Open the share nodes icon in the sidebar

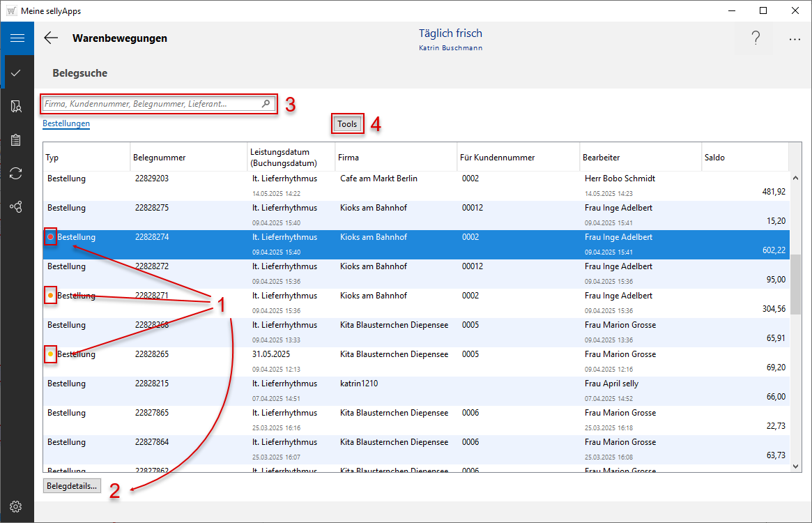pyautogui.click(x=17, y=207)
